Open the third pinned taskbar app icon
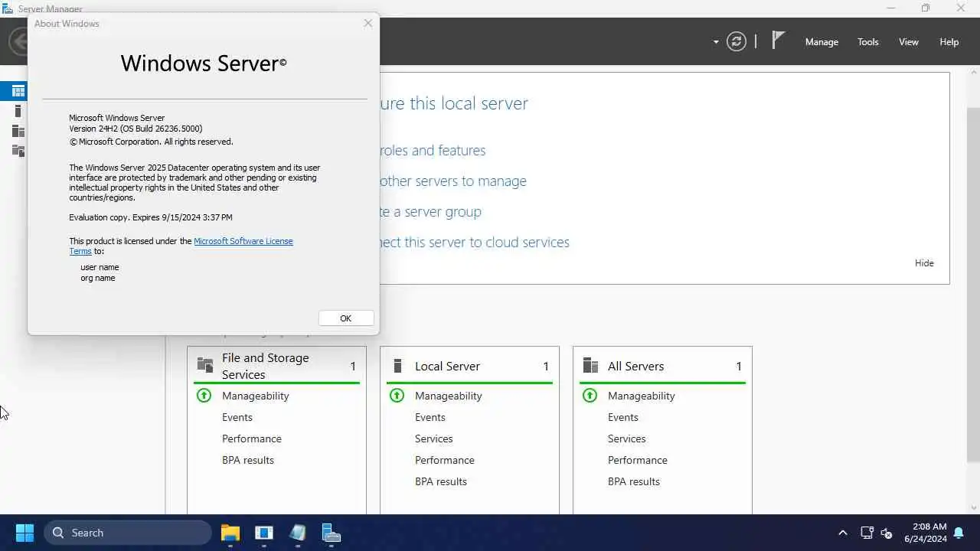 (298, 533)
